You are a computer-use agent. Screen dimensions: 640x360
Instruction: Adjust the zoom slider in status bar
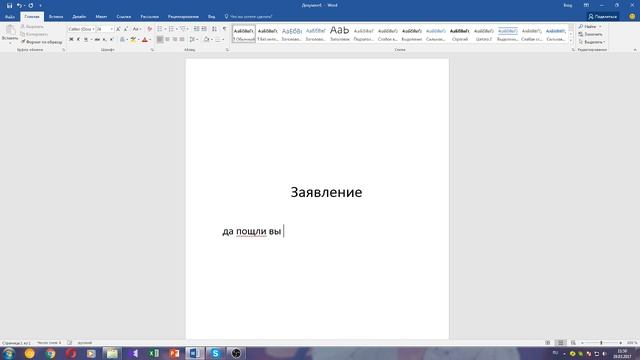pos(601,343)
